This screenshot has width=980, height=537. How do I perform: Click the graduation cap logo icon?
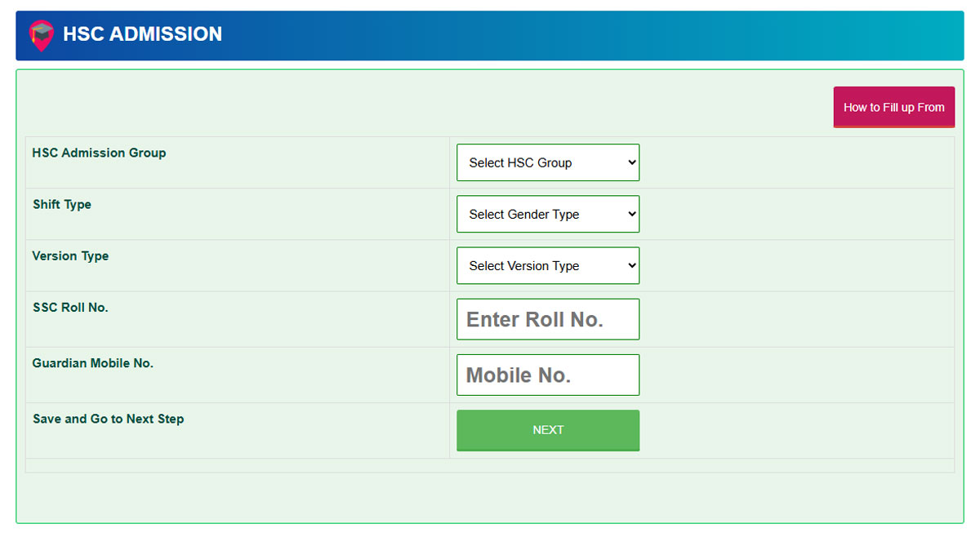(41, 34)
